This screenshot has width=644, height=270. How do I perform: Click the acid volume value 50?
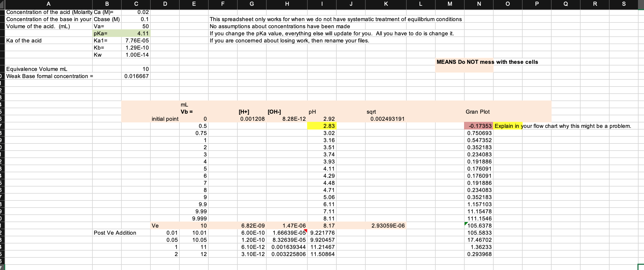click(x=136, y=26)
